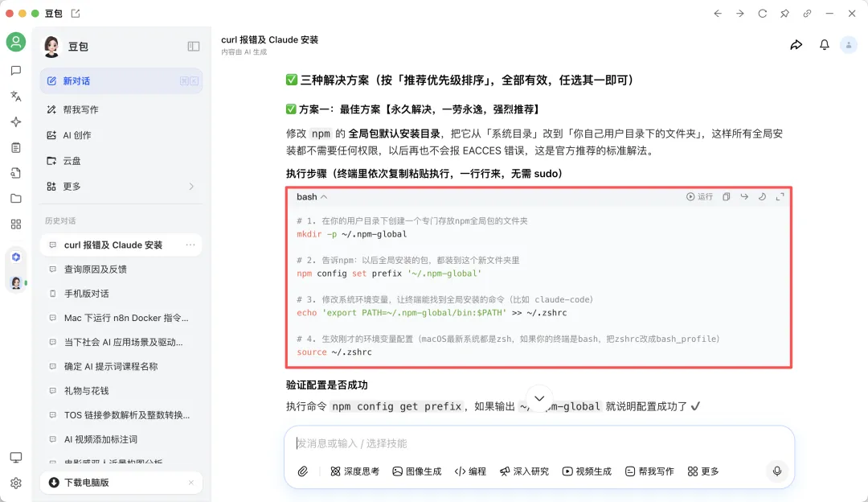Copy the bash code block
The height and width of the screenshot is (502, 868).
[727, 197]
